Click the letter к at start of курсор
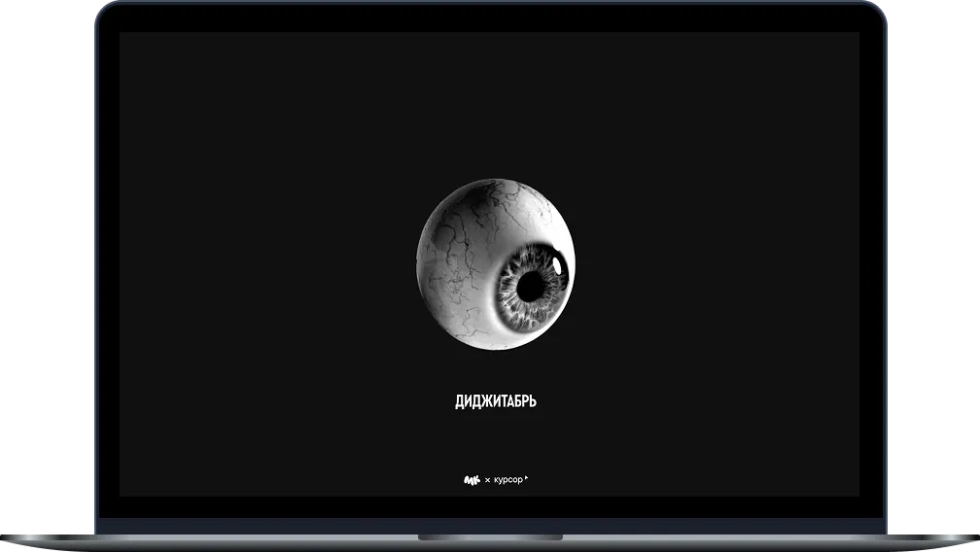 496,480
